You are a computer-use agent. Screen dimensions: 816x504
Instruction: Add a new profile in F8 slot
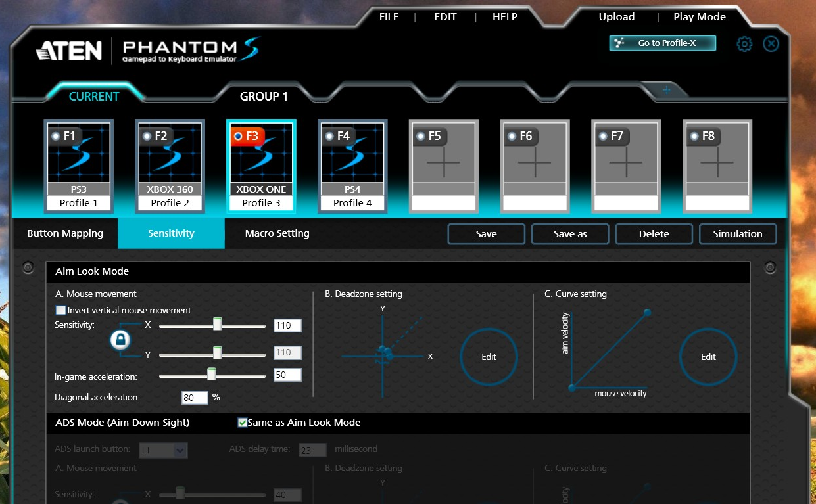point(717,166)
